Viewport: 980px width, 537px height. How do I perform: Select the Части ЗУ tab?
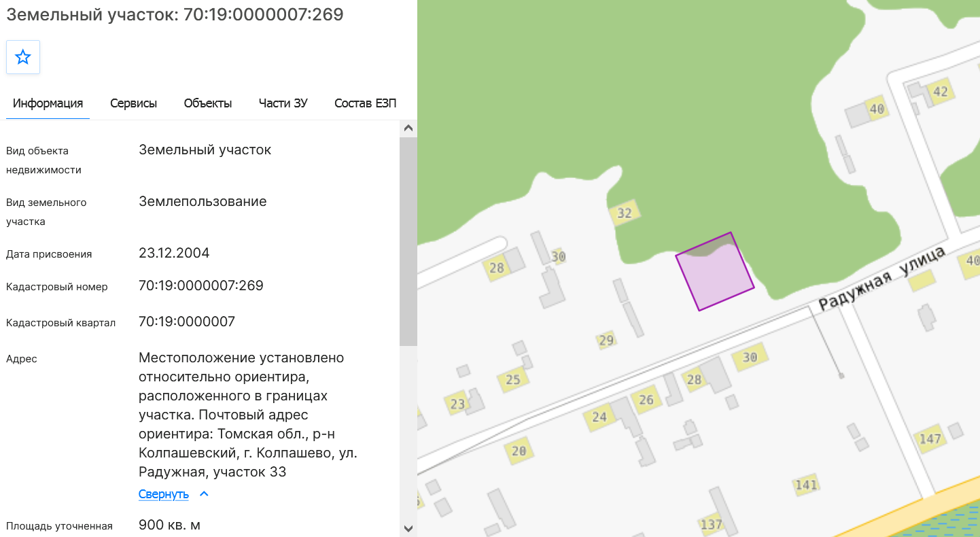pos(283,103)
